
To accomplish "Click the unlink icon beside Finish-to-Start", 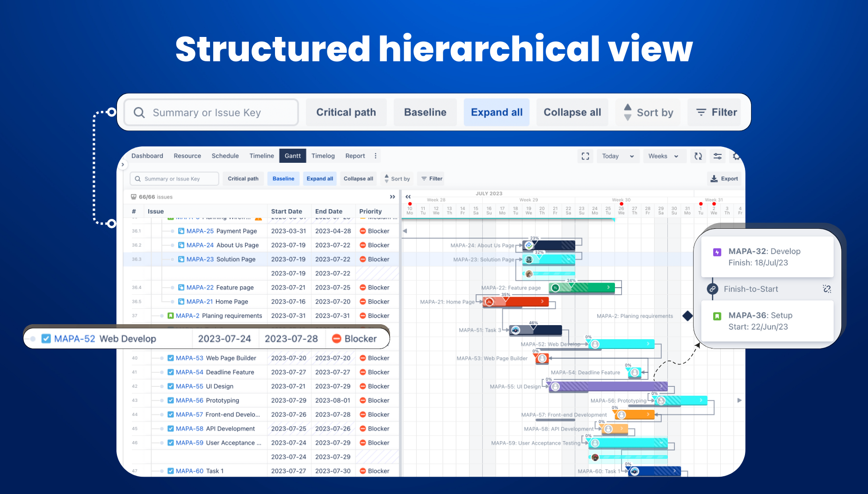I will [x=827, y=289].
